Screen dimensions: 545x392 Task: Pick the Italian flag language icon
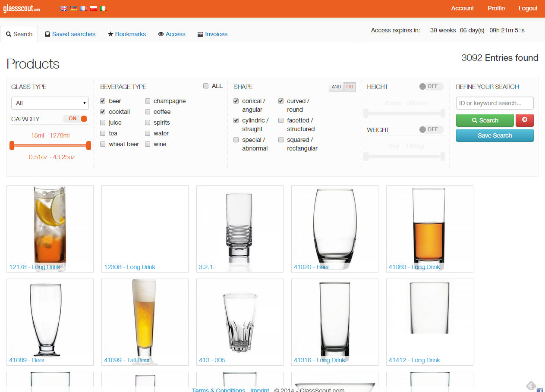[104, 8]
